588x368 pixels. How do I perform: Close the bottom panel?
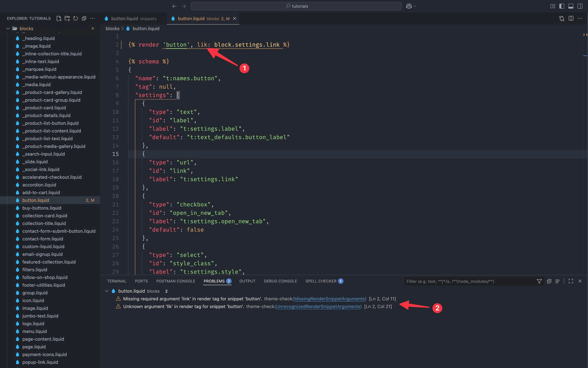[x=580, y=281]
